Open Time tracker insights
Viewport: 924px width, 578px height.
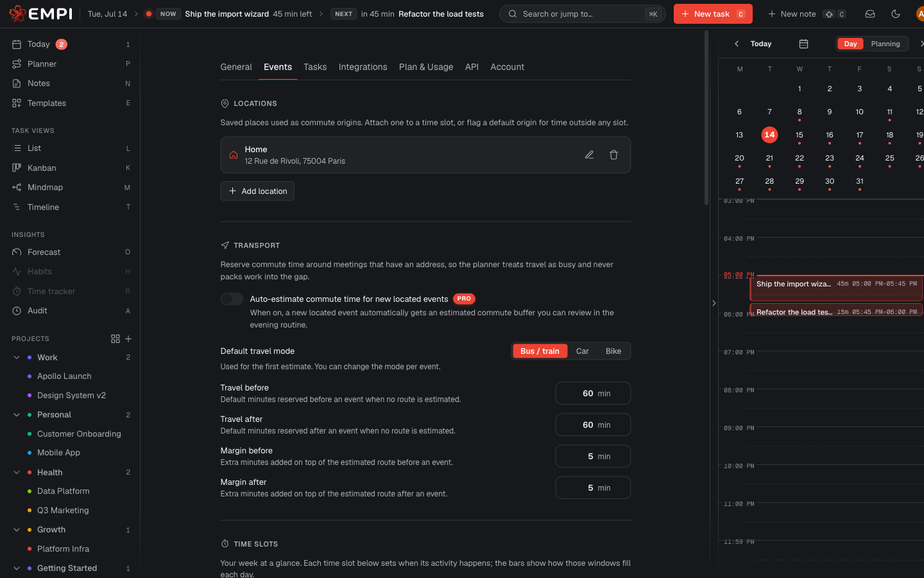71,291
